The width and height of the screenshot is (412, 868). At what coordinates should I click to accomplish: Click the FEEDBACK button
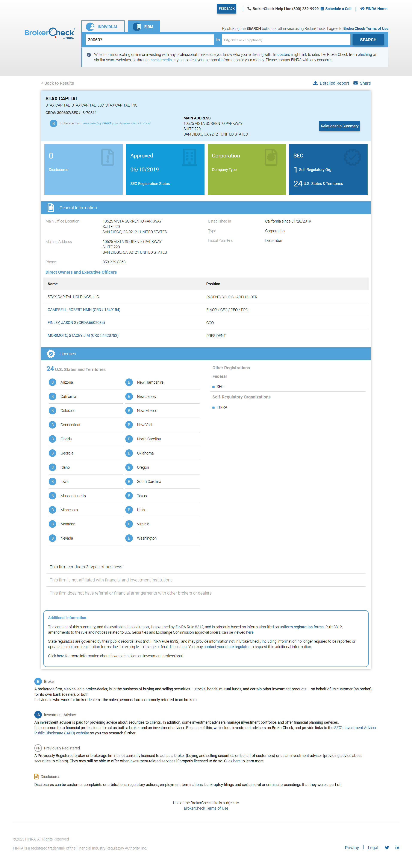pyautogui.click(x=227, y=9)
